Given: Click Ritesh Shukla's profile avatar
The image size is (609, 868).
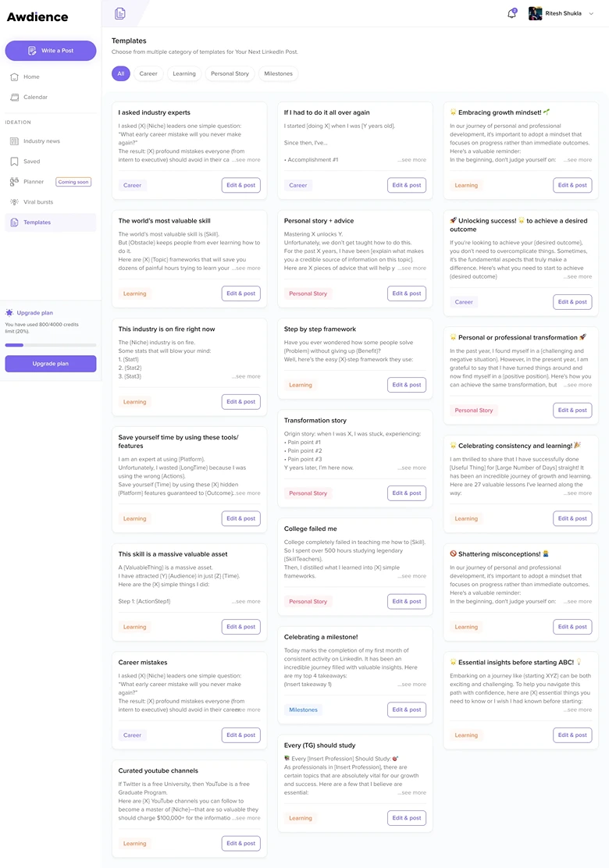Looking at the screenshot, I should (x=534, y=12).
